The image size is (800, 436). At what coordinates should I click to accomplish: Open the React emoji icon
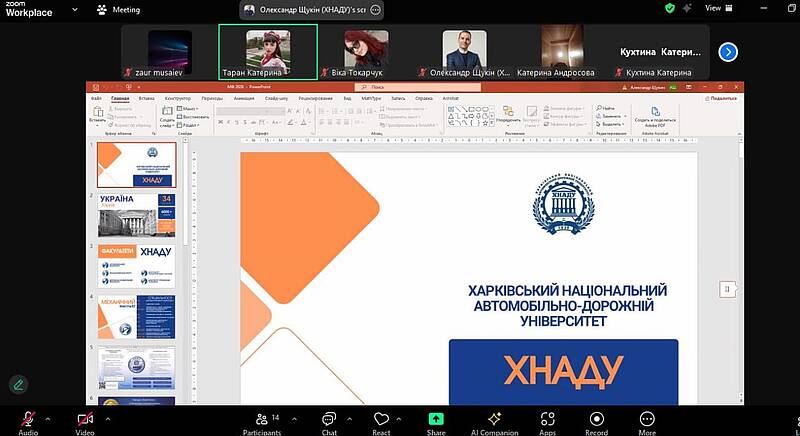pyautogui.click(x=380, y=419)
